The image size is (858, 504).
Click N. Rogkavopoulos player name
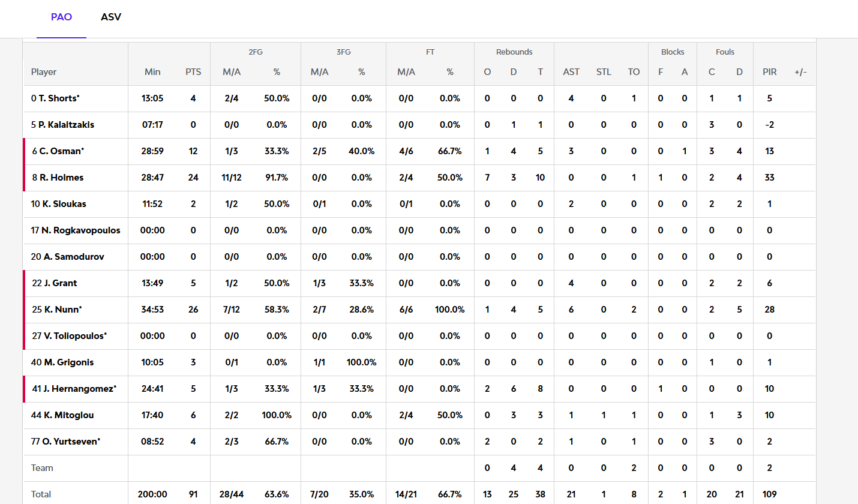80,230
